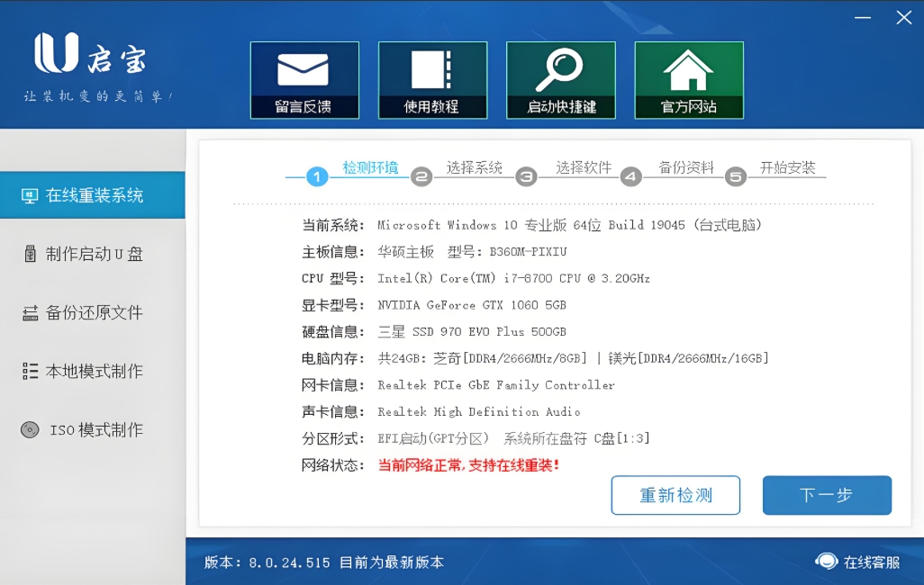The image size is (924, 585).
Task: Click the U启宝 logo
Action: tap(91, 53)
